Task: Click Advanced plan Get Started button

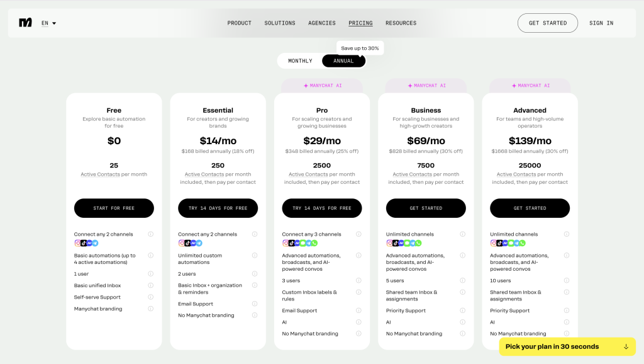Action: (x=530, y=208)
